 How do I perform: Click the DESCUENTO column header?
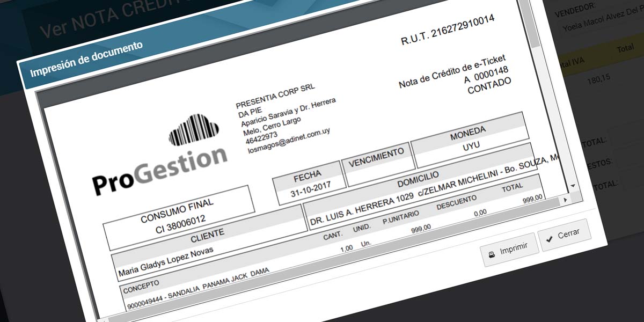[x=456, y=202]
